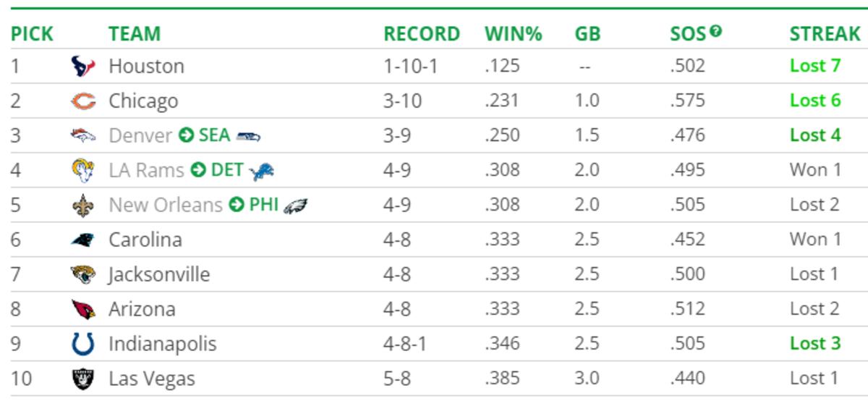Click the Denver Broncos logo
Screen dimensions: 868x401
(x=83, y=135)
